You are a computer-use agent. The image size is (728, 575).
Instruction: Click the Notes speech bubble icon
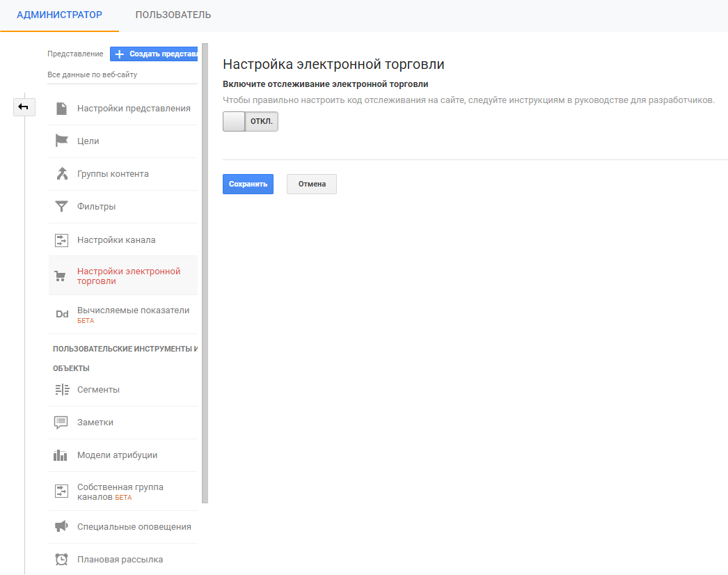pos(62,423)
